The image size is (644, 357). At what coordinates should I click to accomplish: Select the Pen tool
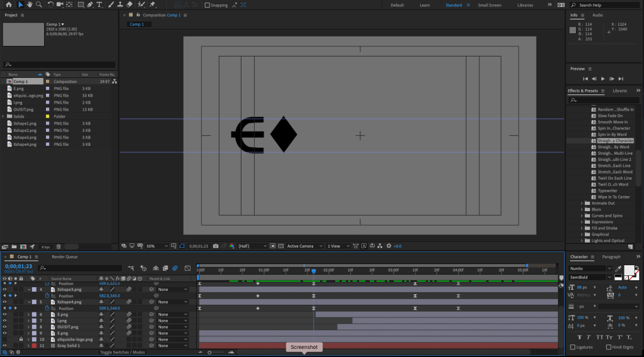(x=91, y=5)
